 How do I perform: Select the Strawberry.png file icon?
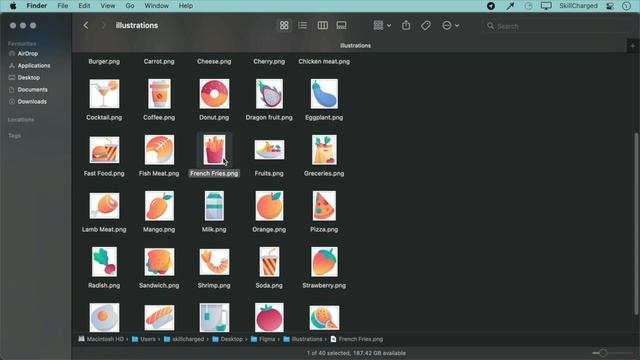point(324,262)
